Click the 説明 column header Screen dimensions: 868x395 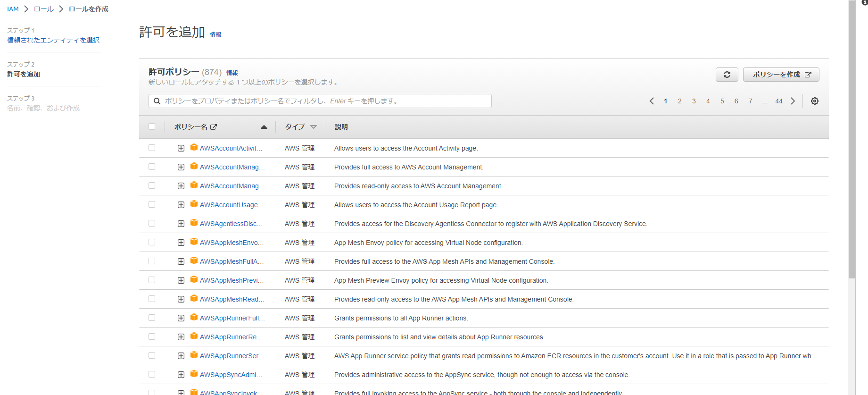341,127
